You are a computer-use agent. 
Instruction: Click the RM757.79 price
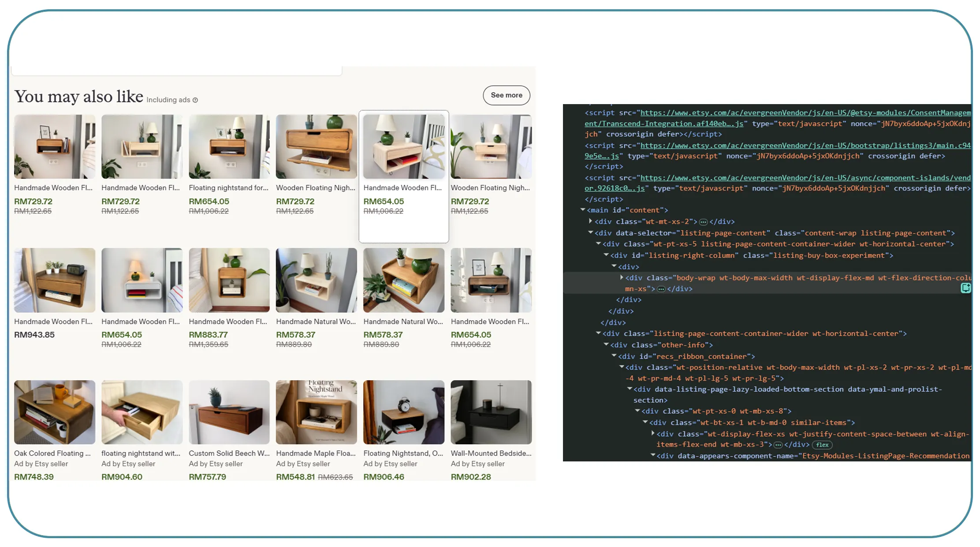point(207,477)
